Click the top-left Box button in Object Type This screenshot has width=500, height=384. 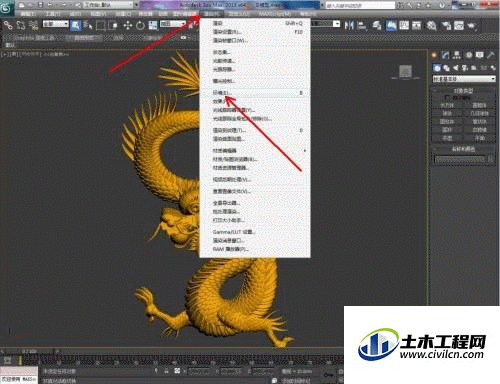447,105
